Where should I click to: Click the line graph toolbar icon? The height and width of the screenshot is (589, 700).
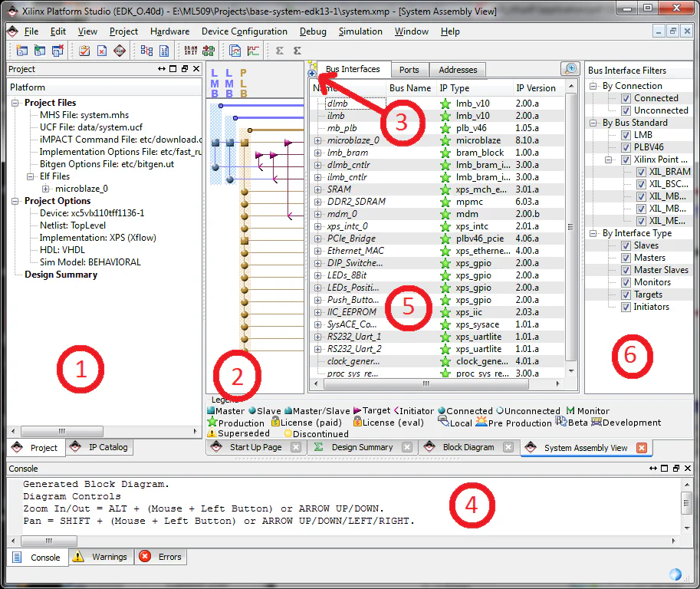tap(252, 51)
